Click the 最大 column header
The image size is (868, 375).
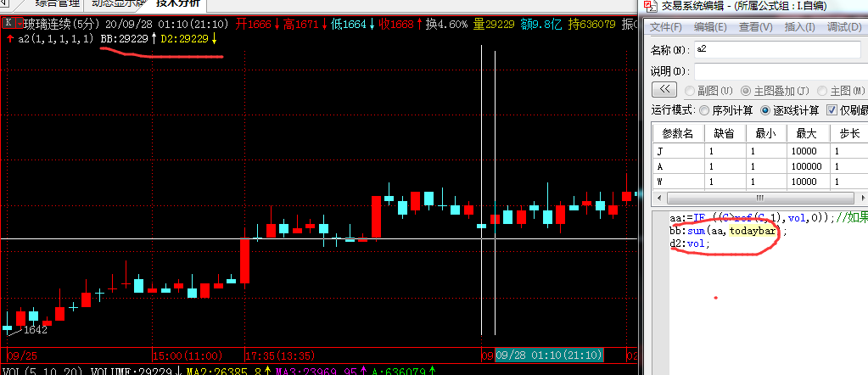(809, 133)
